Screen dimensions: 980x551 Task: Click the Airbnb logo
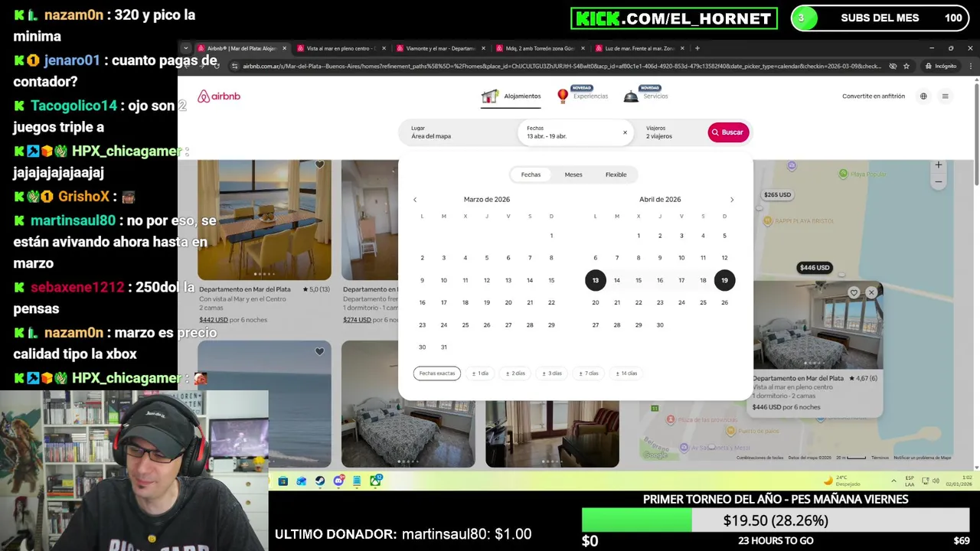[219, 96]
